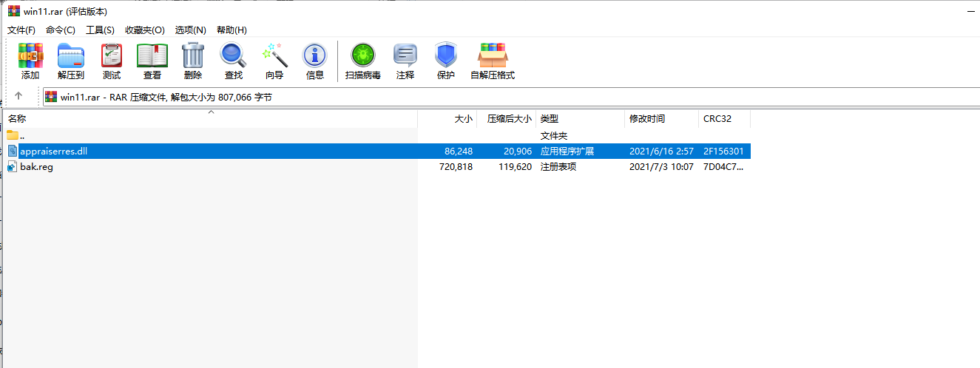Click 自解压格式 (SFX) toolbar icon
This screenshot has height=368, width=980.
pyautogui.click(x=493, y=61)
